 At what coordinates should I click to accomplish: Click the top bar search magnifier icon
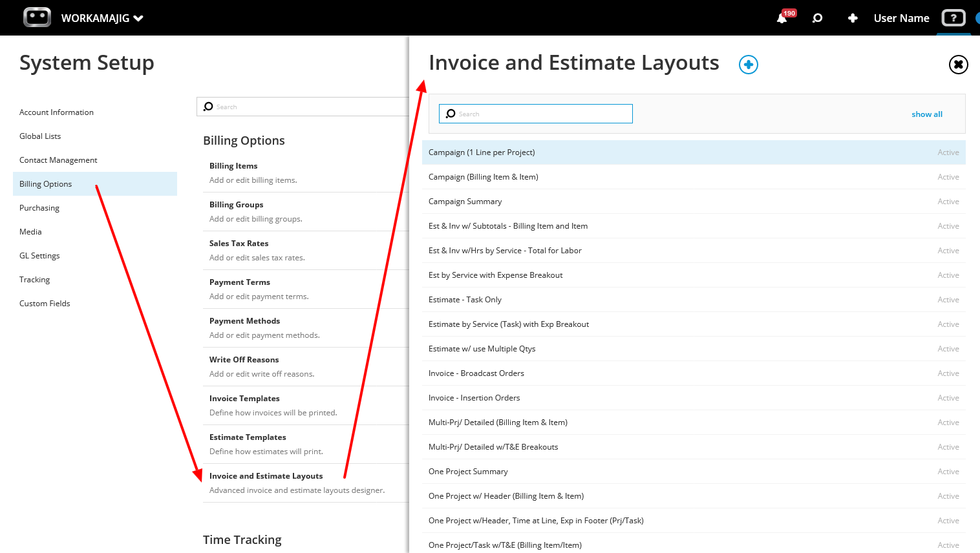[817, 18]
